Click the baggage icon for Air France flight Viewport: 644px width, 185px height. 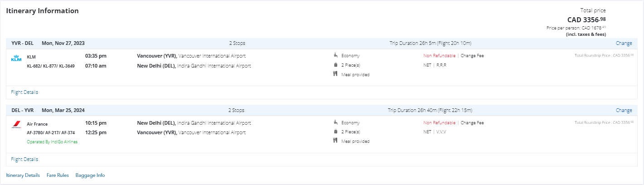click(335, 132)
